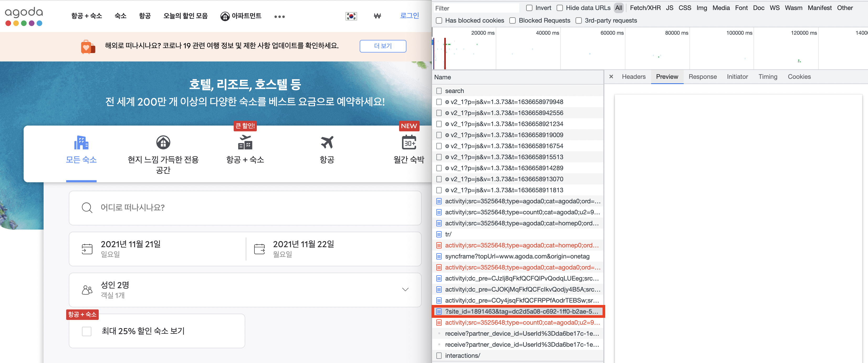Screen dimensions: 868x363
Task: Expand the 성인 2명 guest selector chevron
Action: 405,290
